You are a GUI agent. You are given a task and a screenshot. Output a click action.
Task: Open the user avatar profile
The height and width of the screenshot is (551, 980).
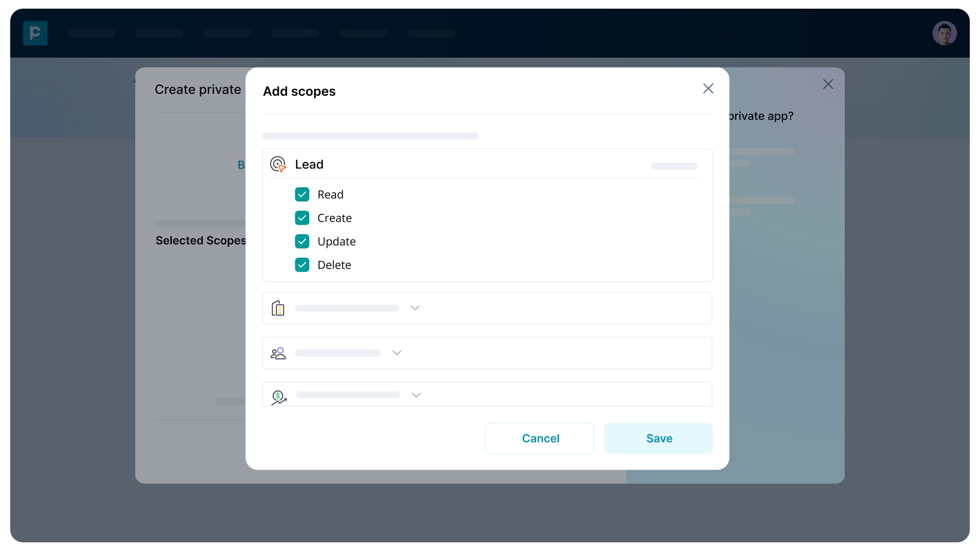pos(945,33)
